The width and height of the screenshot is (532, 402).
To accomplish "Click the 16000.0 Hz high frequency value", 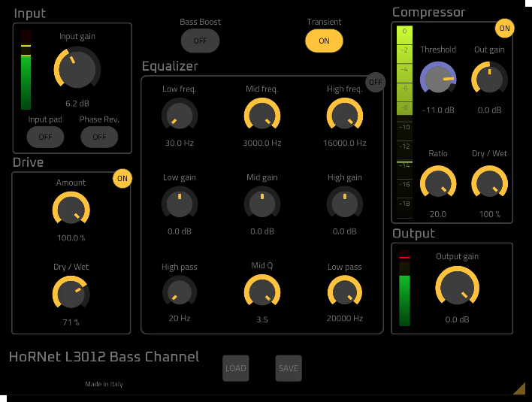I will point(345,143).
